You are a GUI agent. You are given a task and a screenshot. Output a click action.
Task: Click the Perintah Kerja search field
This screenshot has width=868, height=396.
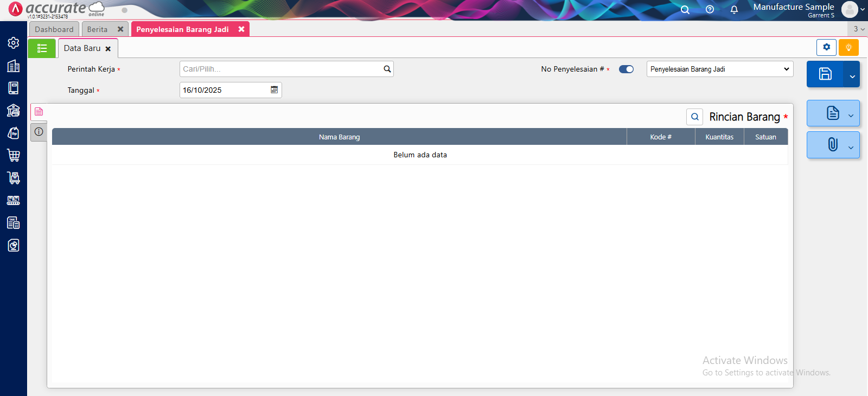[281, 69]
